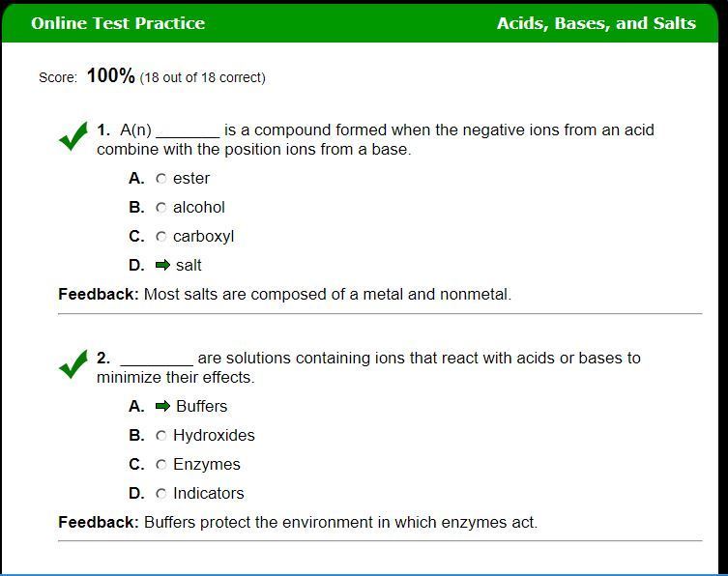
Task: Click the green checkmark beside question 1
Action: pos(73,137)
